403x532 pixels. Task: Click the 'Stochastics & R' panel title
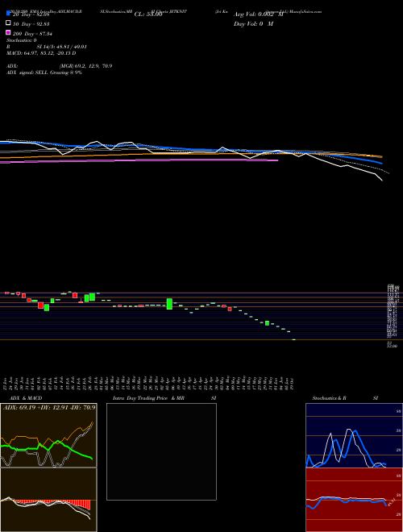(330, 398)
